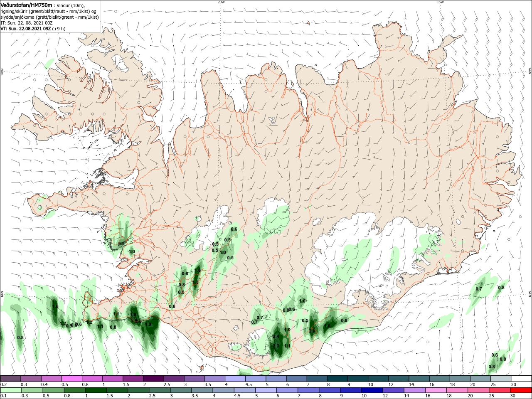Click the 2.4 precipitation value on map

tap(276, 336)
